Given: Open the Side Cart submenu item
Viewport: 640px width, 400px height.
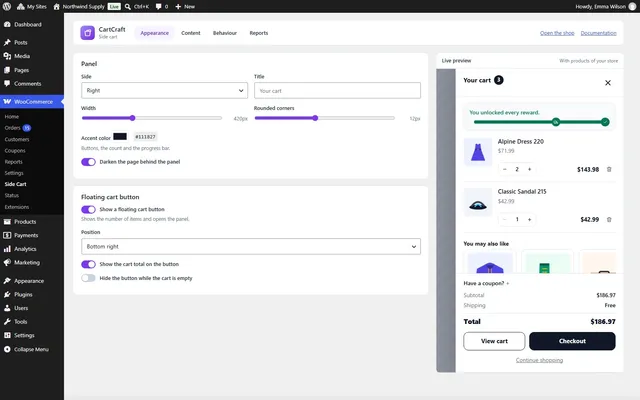Looking at the screenshot, I should pos(16,184).
